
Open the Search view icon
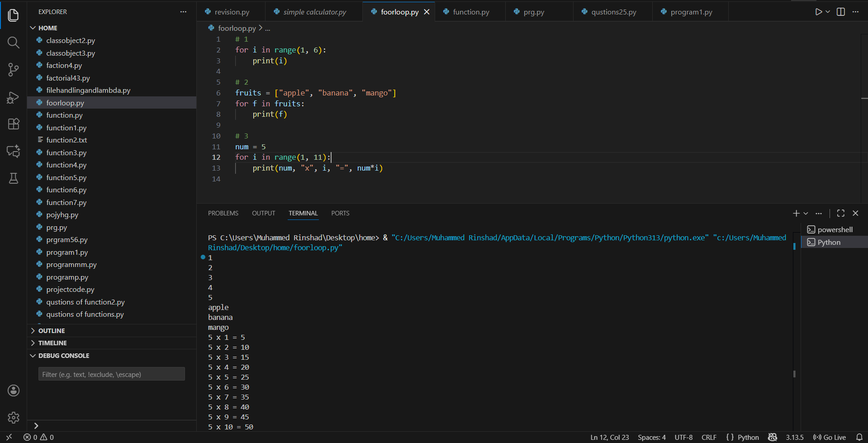13,43
